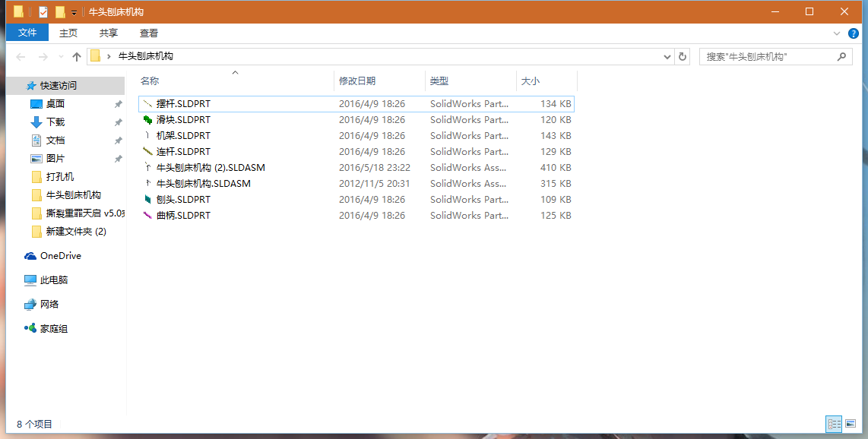Select the 刨头.SLDPRT file icon
Viewport: 868px width, 439px height.
click(147, 200)
